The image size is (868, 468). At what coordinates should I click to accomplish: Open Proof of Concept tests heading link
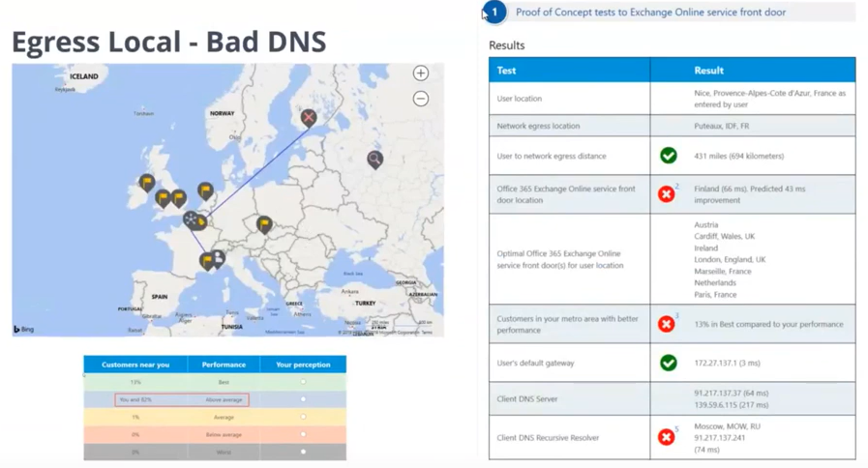pyautogui.click(x=650, y=13)
